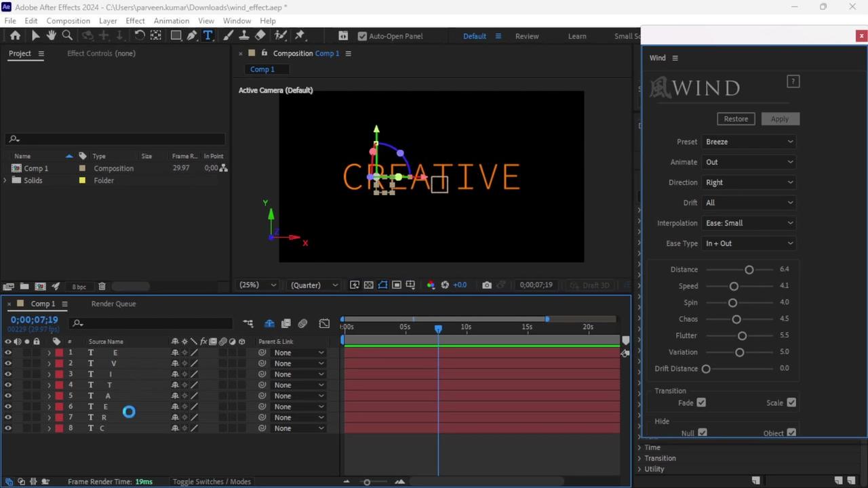868x488 pixels.
Task: Select the Type tool
Action: [x=208, y=35]
